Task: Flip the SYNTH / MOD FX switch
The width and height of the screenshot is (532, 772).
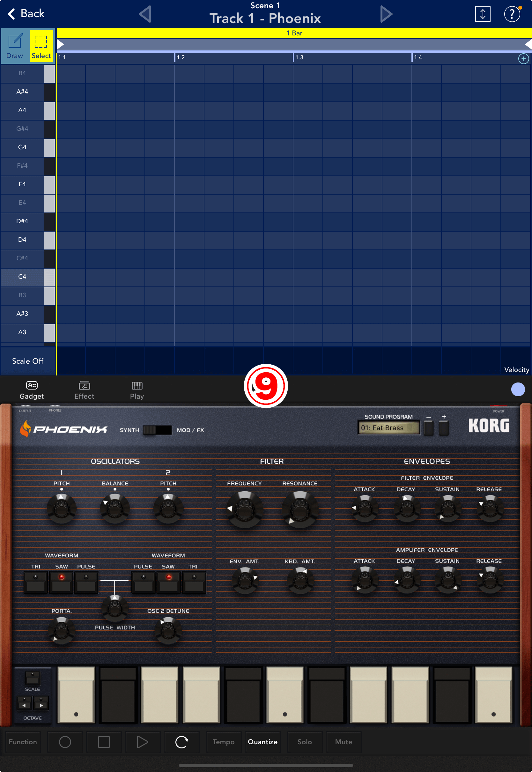Action: pyautogui.click(x=157, y=430)
